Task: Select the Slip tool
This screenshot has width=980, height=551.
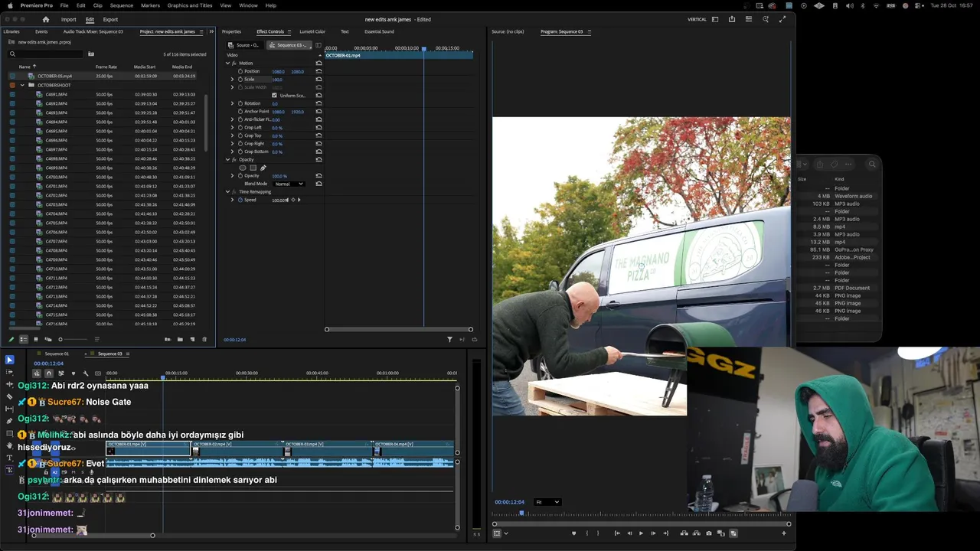Action: 9,409
